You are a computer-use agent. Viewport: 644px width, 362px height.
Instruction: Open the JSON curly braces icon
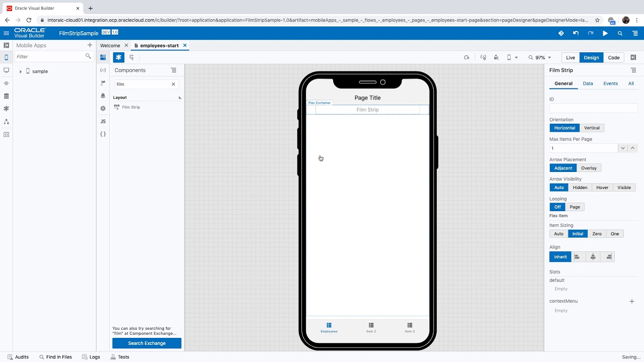103,134
